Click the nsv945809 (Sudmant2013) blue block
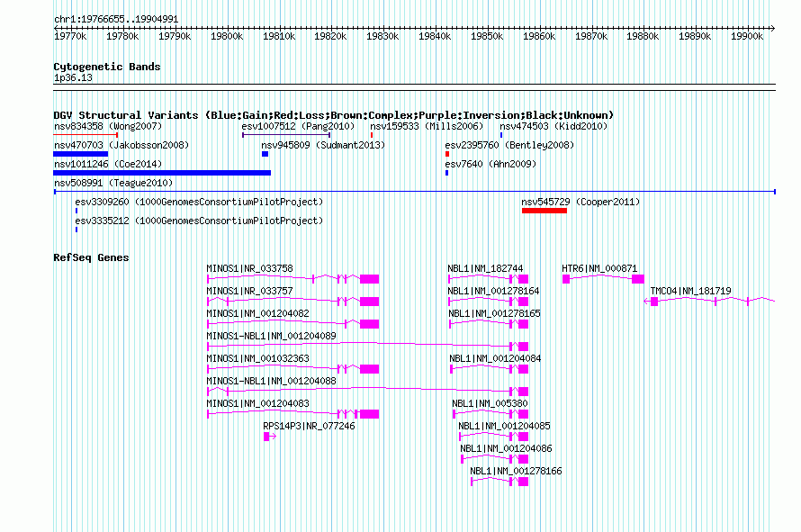This screenshot has width=801, height=532. pos(265,154)
